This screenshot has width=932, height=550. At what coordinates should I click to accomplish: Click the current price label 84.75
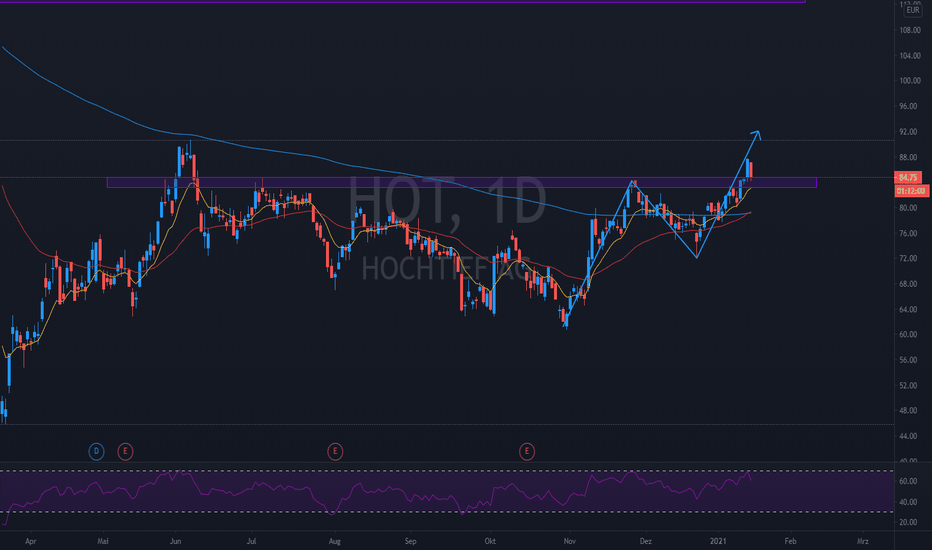pyautogui.click(x=908, y=177)
